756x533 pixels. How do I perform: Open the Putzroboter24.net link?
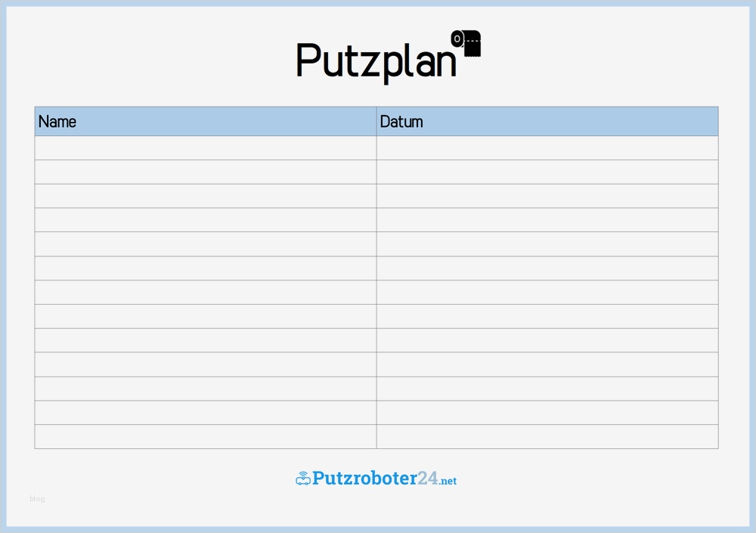coord(376,479)
